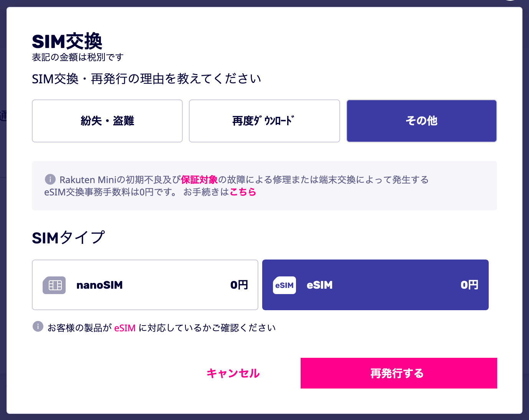Click the 0円 price on eSIM option

coord(469,285)
